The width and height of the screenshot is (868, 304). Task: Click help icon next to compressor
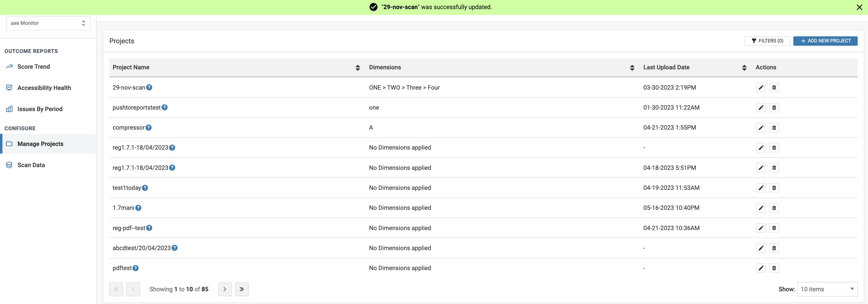point(149,127)
